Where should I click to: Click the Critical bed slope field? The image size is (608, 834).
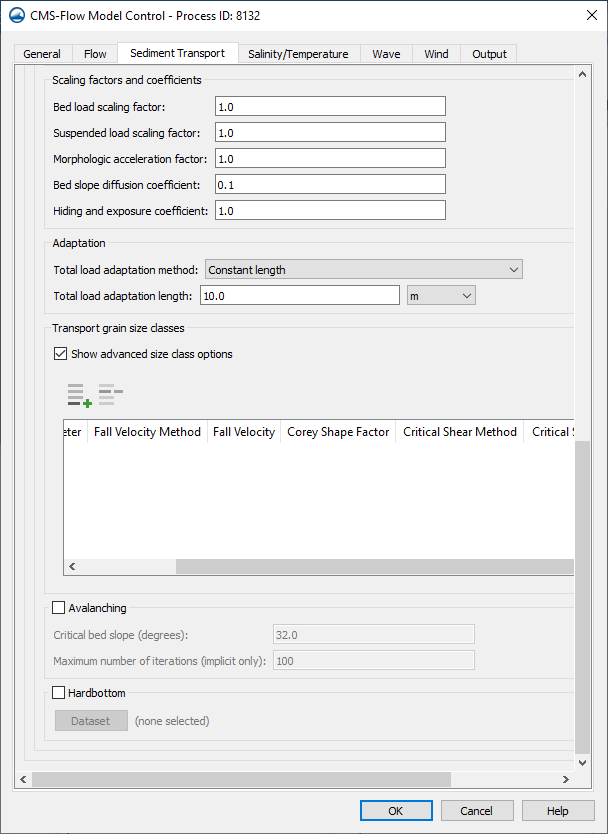click(374, 635)
